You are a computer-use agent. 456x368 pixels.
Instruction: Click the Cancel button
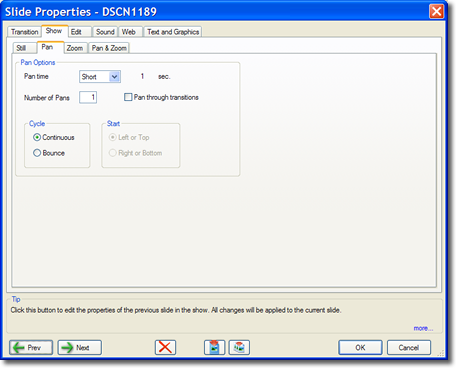(409, 347)
